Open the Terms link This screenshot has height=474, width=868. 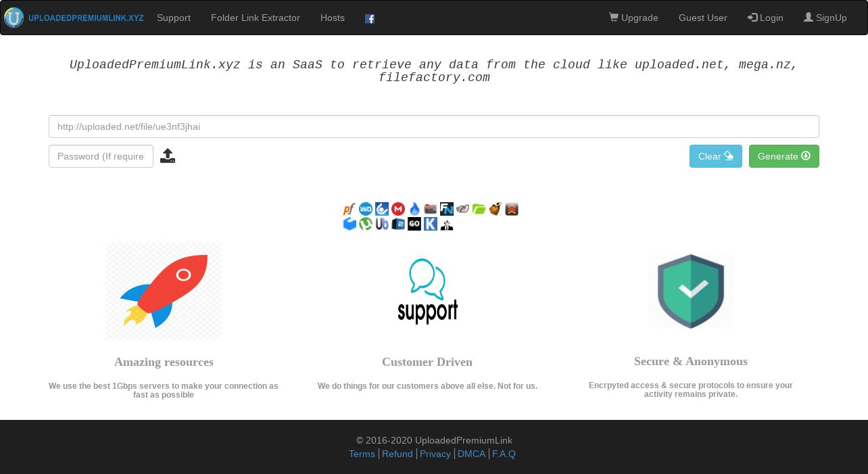click(x=362, y=454)
